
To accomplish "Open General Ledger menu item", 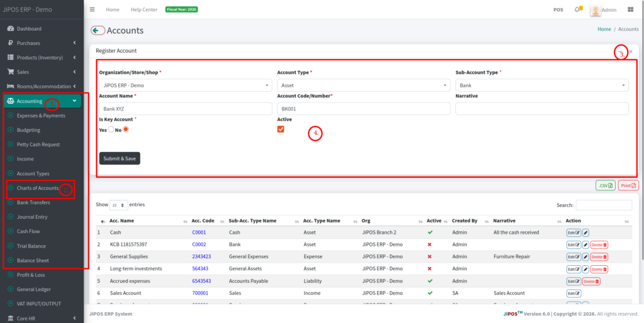I will point(34,289).
